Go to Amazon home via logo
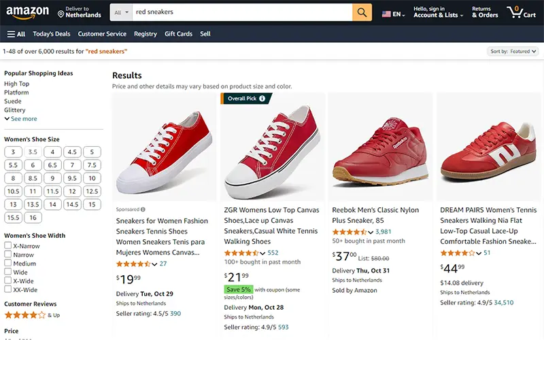 27,12
